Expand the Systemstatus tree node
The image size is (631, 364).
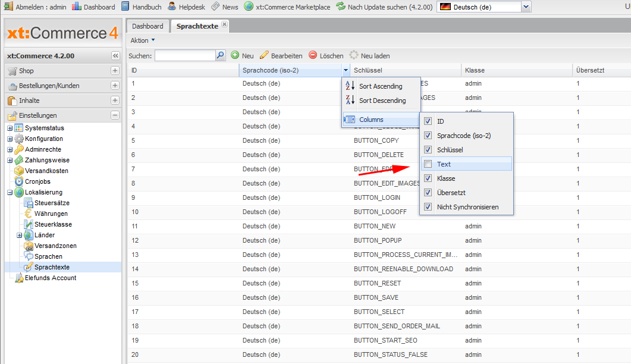click(10, 128)
